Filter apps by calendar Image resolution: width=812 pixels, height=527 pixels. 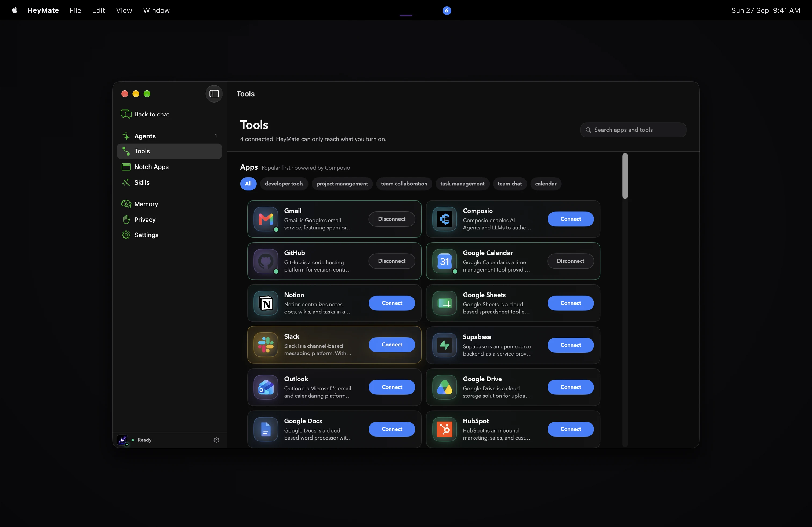[546, 184]
